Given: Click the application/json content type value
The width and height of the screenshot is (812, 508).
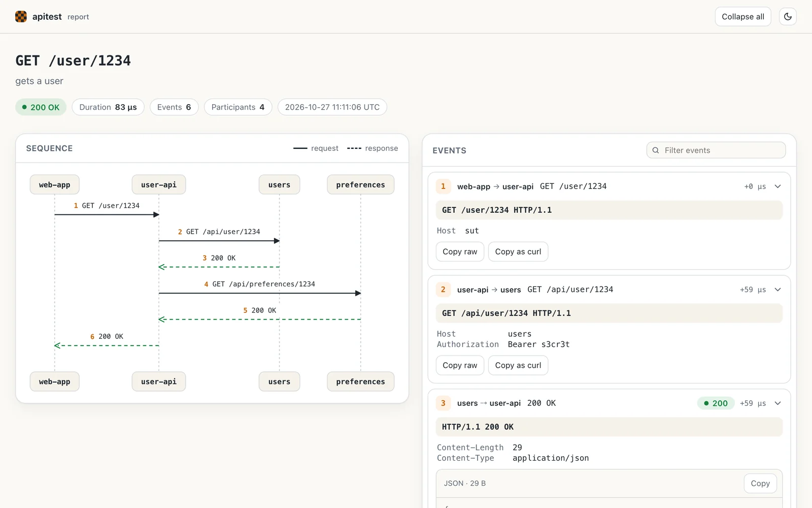Looking at the screenshot, I should click(551, 458).
